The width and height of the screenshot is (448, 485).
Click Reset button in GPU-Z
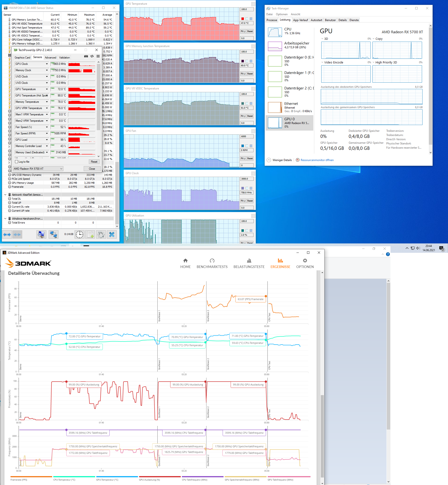(x=94, y=162)
